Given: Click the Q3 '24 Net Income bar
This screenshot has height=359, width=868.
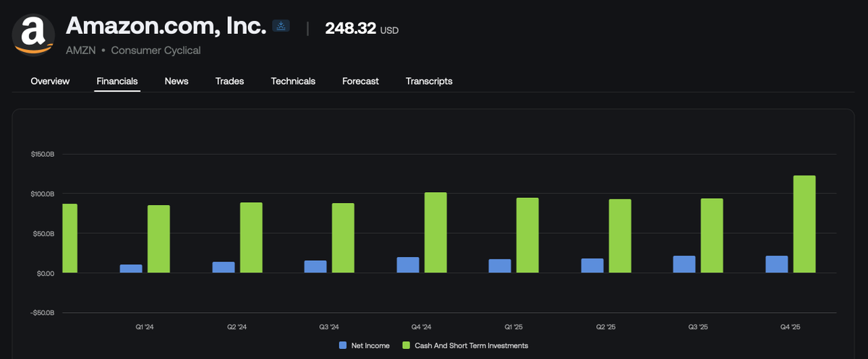Looking at the screenshot, I should (315, 267).
